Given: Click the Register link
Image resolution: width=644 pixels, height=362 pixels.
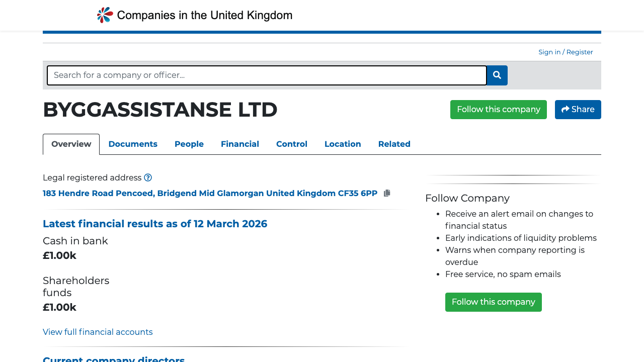Looking at the screenshot, I should point(579,52).
